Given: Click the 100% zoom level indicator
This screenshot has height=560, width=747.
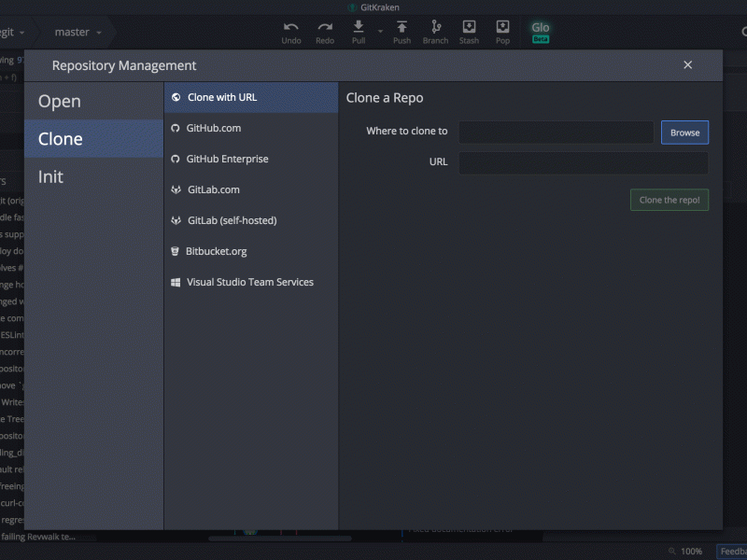Looking at the screenshot, I should 691,552.
